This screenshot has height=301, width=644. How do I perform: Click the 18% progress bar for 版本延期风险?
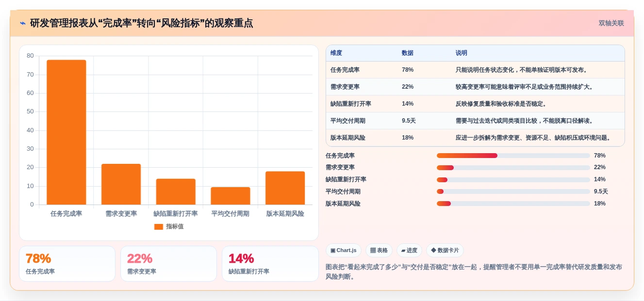[x=513, y=204]
